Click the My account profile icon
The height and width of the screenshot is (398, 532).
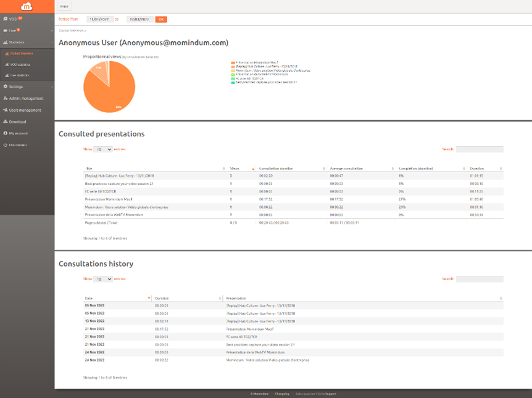tap(6, 133)
